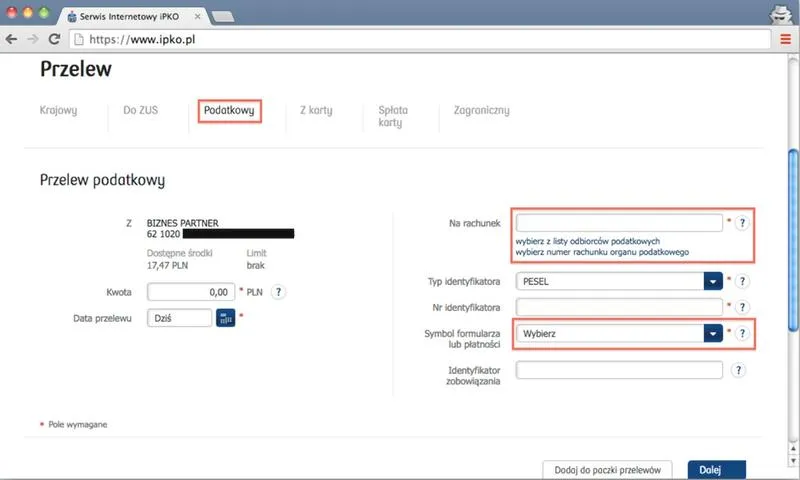The width and height of the screenshot is (800, 480).
Task: Open the Zagraniczny transfer tab
Action: (482, 110)
